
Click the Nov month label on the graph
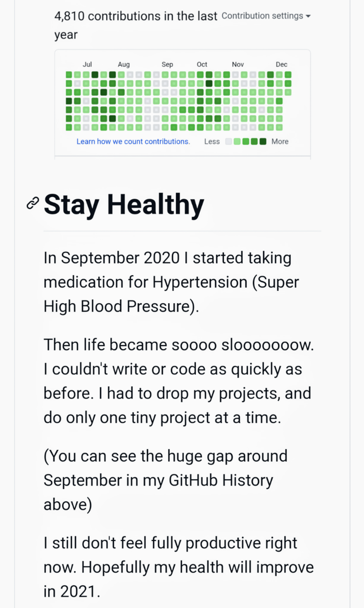coord(238,64)
